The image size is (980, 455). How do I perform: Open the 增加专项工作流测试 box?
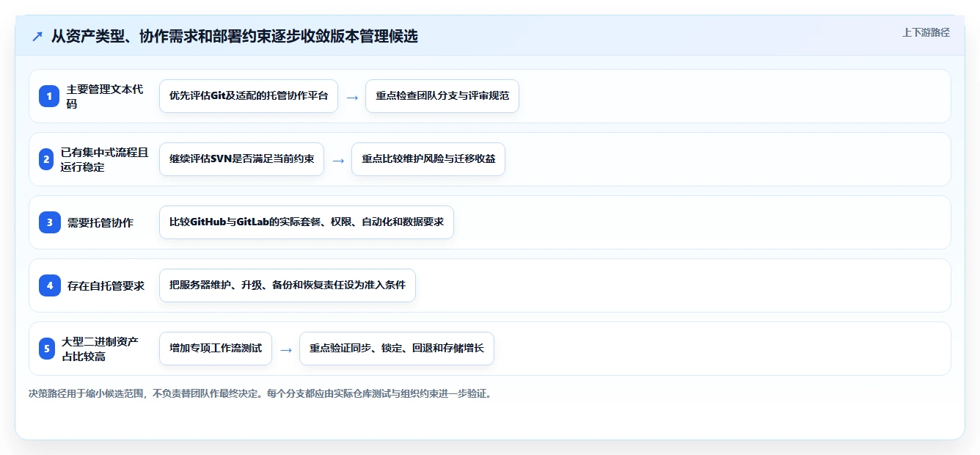point(216,349)
